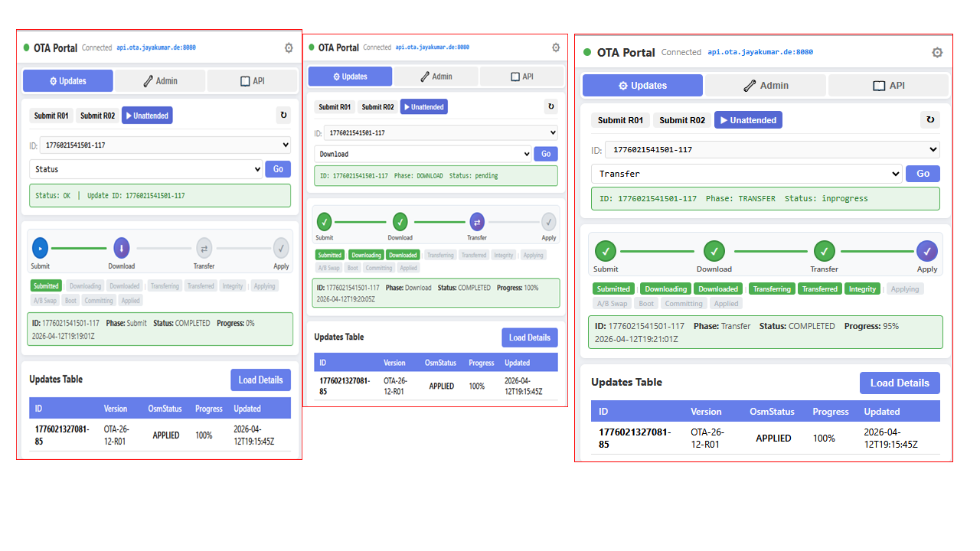Click Load Details in the middle panel
Viewport: 980px width, 551px height.
coord(529,337)
